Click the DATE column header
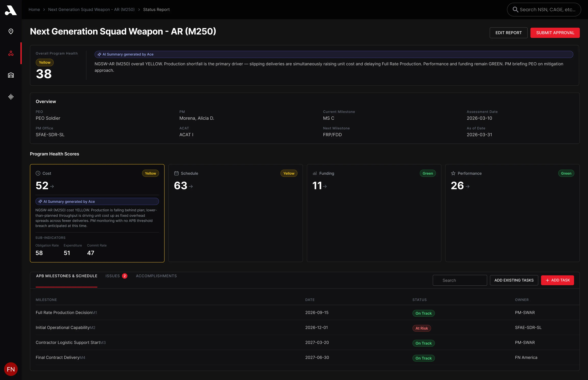Screen dimensions: 588x380 pos(310,300)
